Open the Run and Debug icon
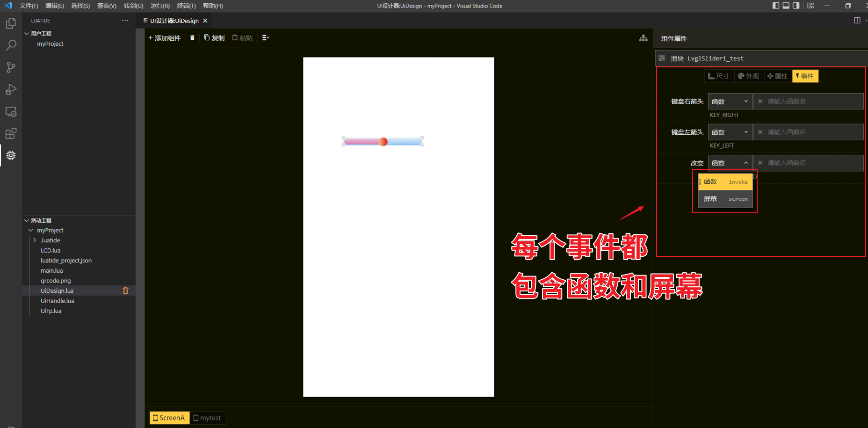Viewport: 868px width, 428px height. click(x=11, y=89)
